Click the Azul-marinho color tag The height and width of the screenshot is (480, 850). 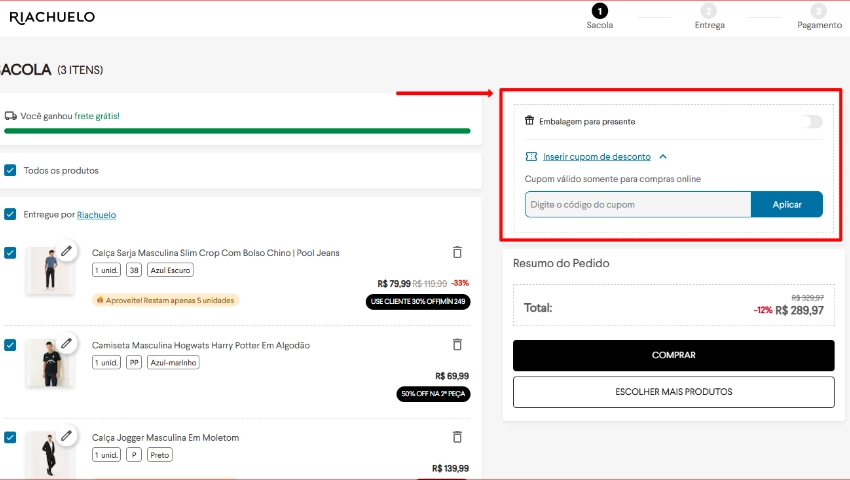point(173,362)
